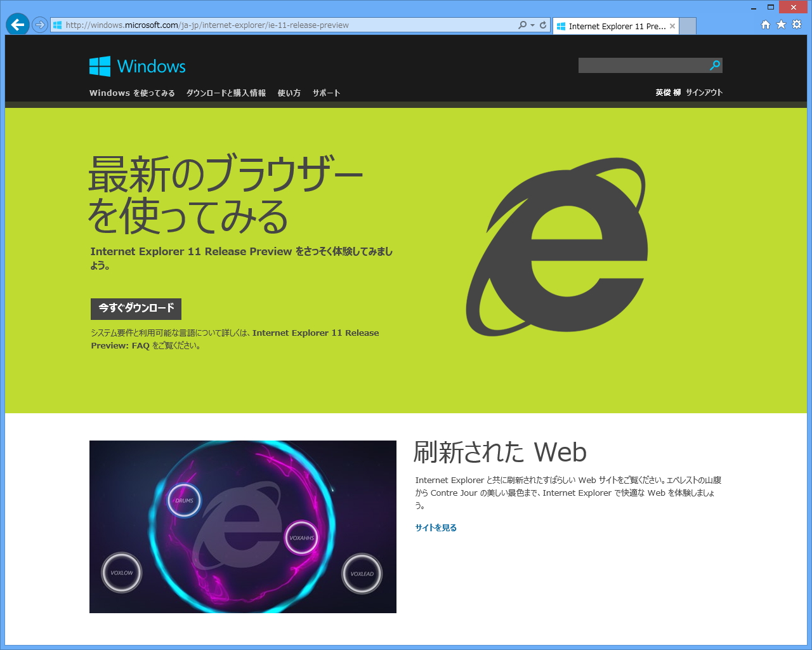This screenshot has height=650, width=812.
Task: Open the 使い方 menu
Action: tap(289, 93)
